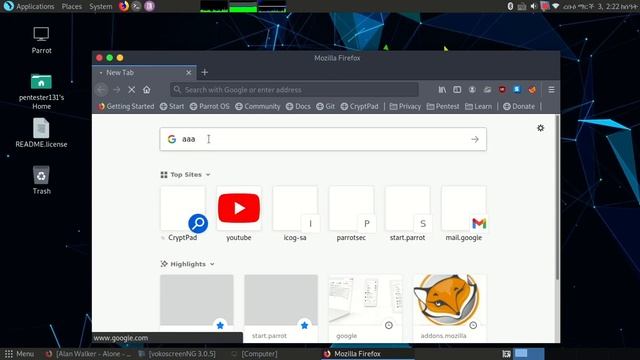Expand the Pentest bookmarks folder
The width and height of the screenshot is (640, 360).
(x=443, y=107)
